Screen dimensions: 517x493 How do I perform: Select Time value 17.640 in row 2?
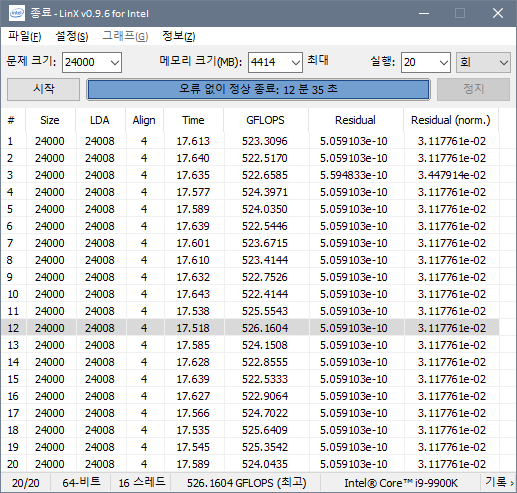click(193, 158)
